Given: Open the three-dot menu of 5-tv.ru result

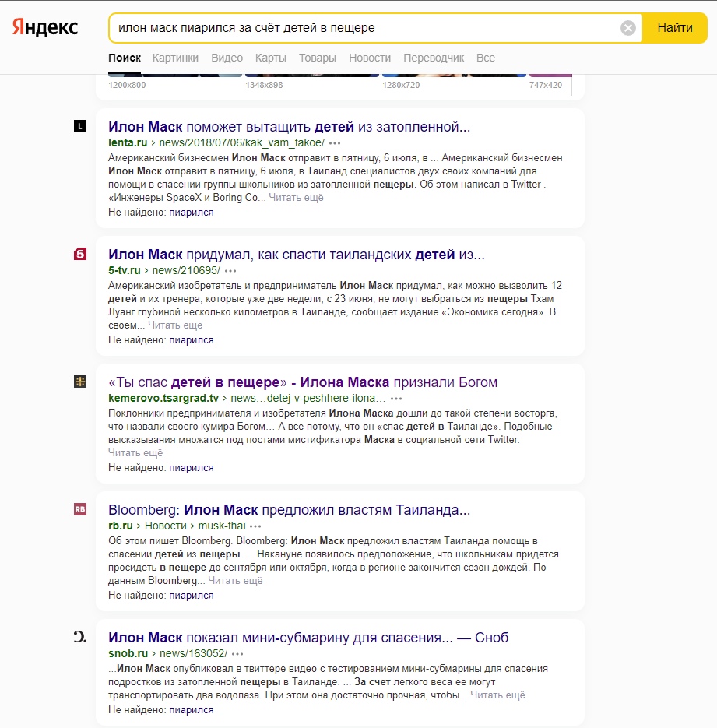Looking at the screenshot, I should coord(230,271).
